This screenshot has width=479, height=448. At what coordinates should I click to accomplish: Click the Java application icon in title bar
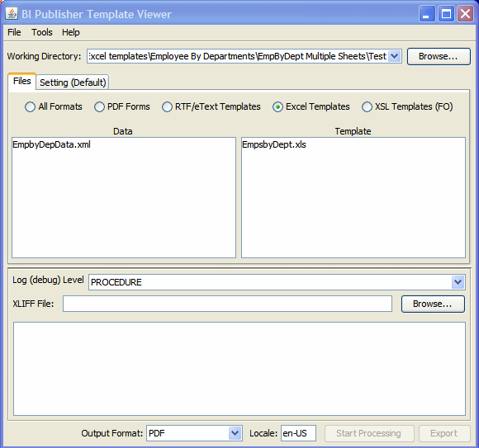click(12, 14)
